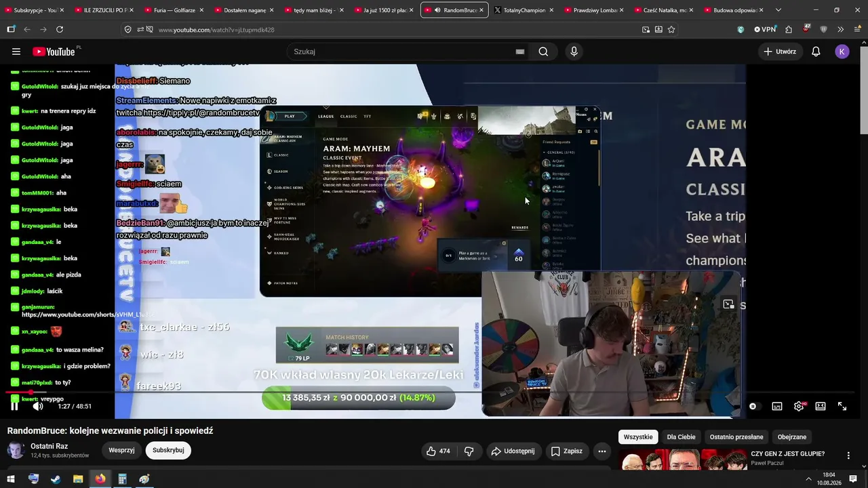Open more actions under the video

coord(601,451)
